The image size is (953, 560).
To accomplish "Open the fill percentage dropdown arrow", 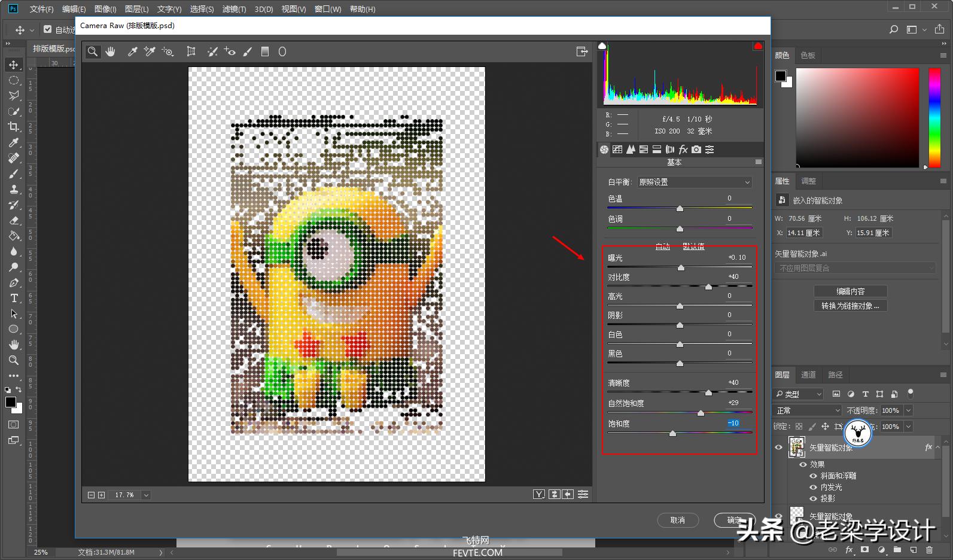I will pos(908,427).
